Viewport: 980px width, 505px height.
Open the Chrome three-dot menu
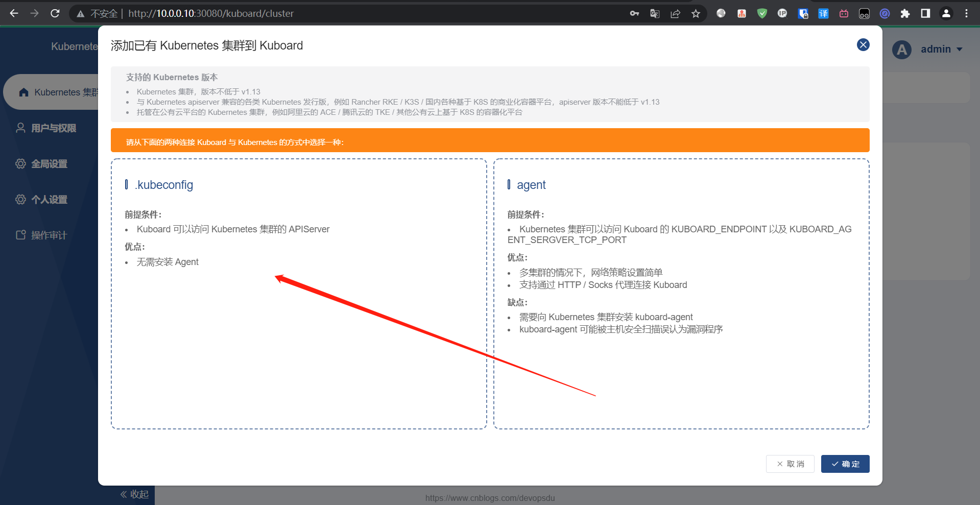click(x=966, y=14)
